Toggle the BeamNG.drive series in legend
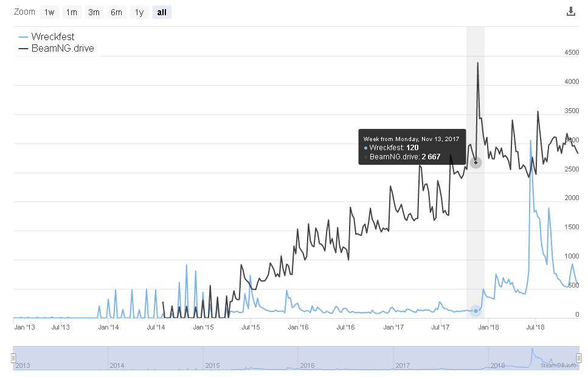Viewport: 588px width, 377px height. (57, 49)
